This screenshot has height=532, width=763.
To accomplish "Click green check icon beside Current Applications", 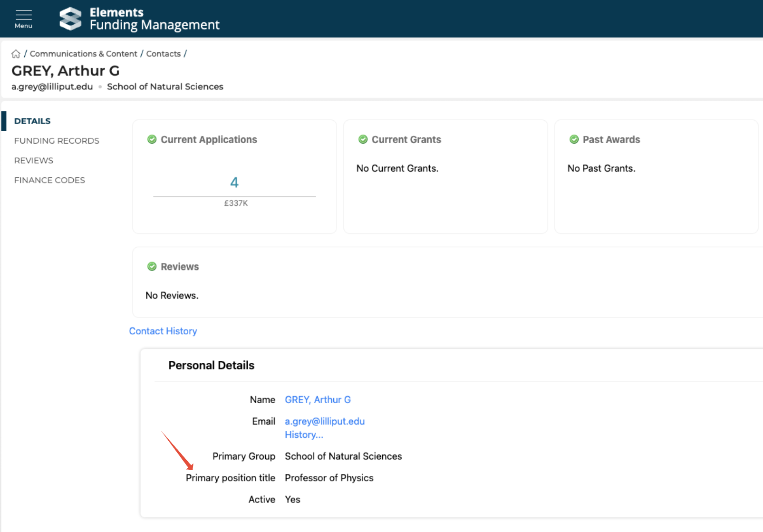I will coord(152,139).
